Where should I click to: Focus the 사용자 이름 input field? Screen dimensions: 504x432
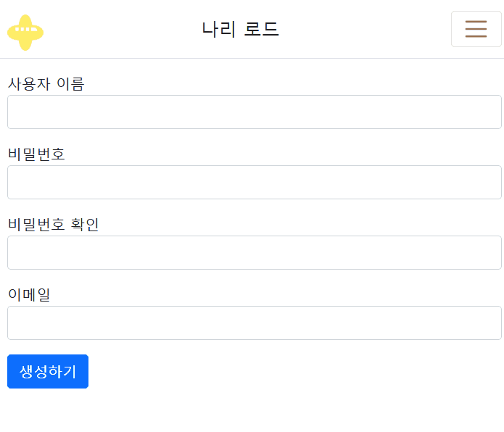[255, 112]
